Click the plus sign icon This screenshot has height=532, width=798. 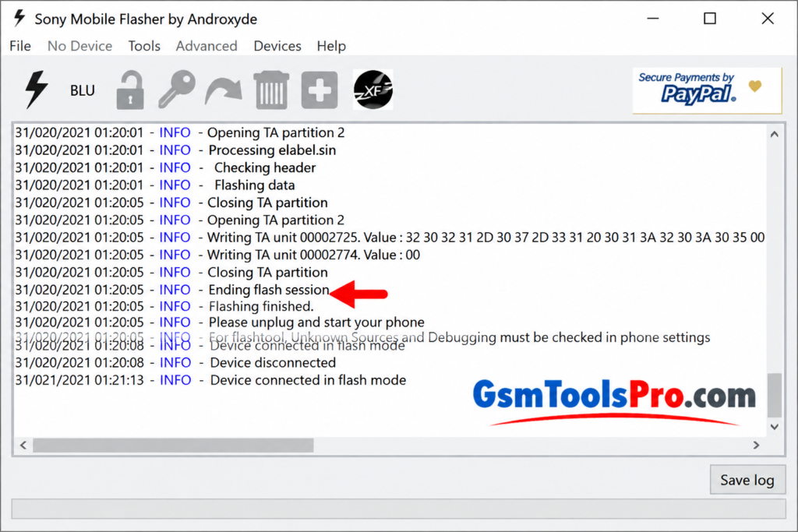(x=320, y=90)
